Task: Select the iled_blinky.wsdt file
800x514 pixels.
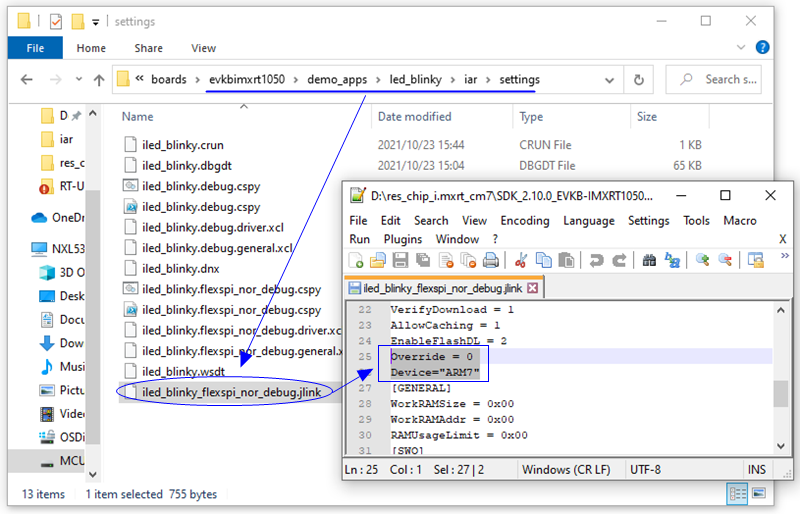Action: (181, 371)
